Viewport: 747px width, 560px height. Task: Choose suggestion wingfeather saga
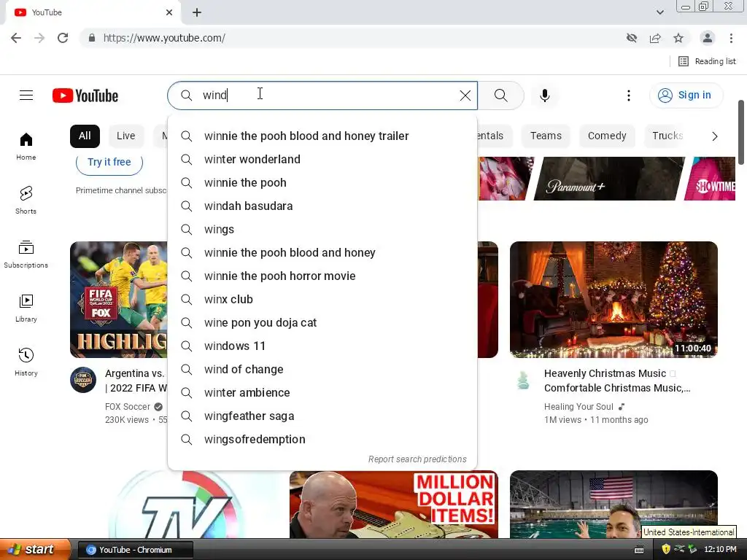coord(322,416)
